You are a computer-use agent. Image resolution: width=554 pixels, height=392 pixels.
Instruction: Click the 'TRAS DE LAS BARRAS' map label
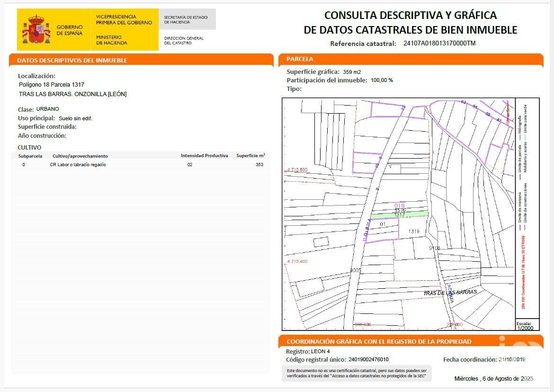pos(450,293)
